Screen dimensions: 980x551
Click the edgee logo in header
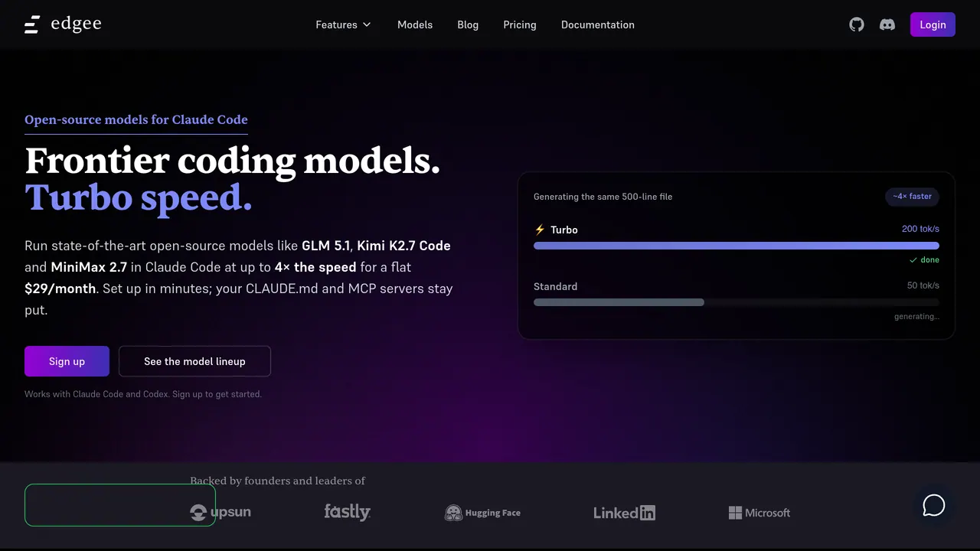[63, 24]
